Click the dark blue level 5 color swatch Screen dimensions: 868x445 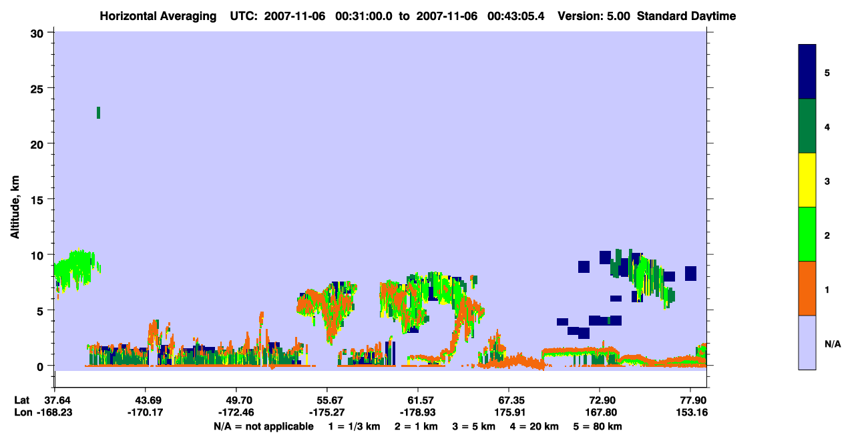[807, 72]
